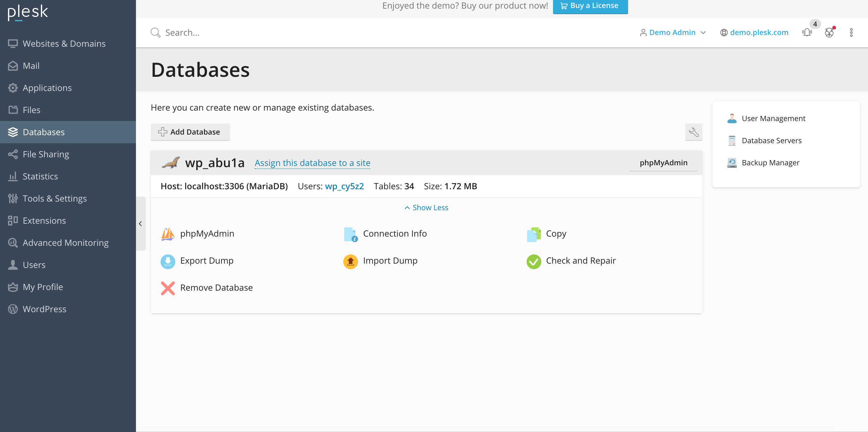This screenshot has width=868, height=432.
Task: Open Backup Manager
Action: tap(770, 163)
